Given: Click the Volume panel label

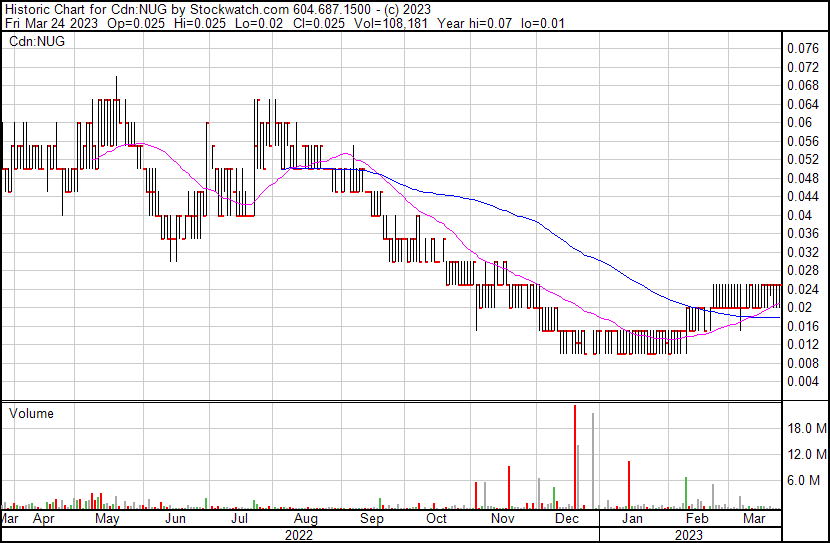Looking at the screenshot, I should click(31, 414).
